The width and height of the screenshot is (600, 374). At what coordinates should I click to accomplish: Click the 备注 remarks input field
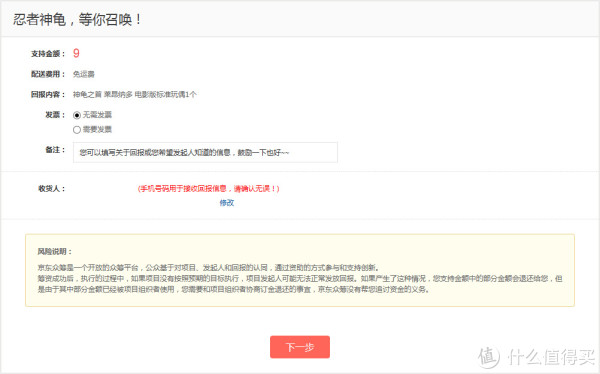(205, 152)
